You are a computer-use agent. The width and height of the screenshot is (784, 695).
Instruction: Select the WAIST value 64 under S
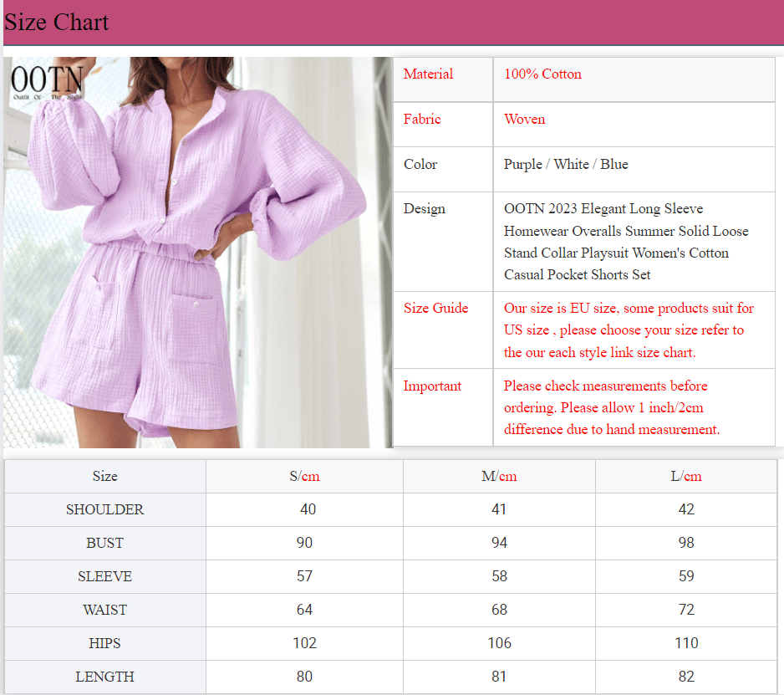[304, 610]
